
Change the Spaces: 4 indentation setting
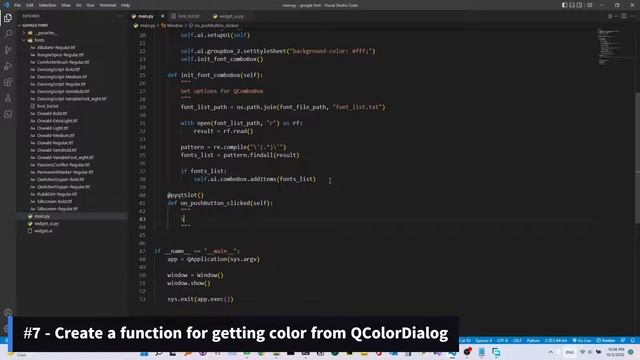pyautogui.click(x=484, y=340)
